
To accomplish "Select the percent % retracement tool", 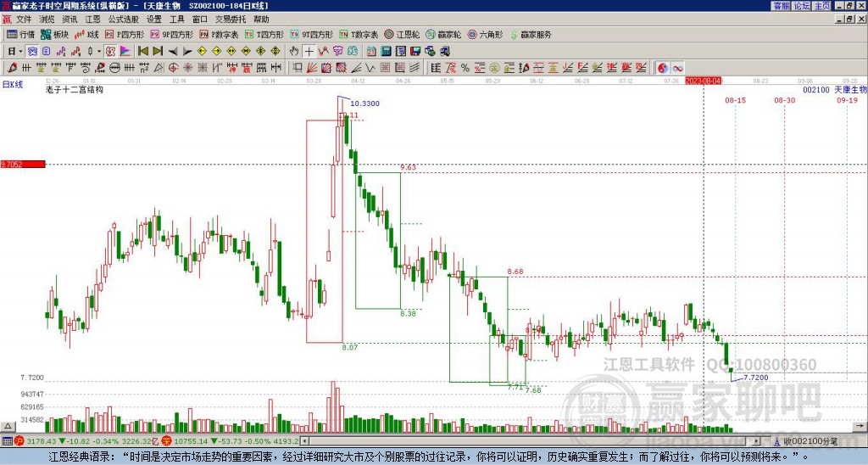I will point(465,68).
